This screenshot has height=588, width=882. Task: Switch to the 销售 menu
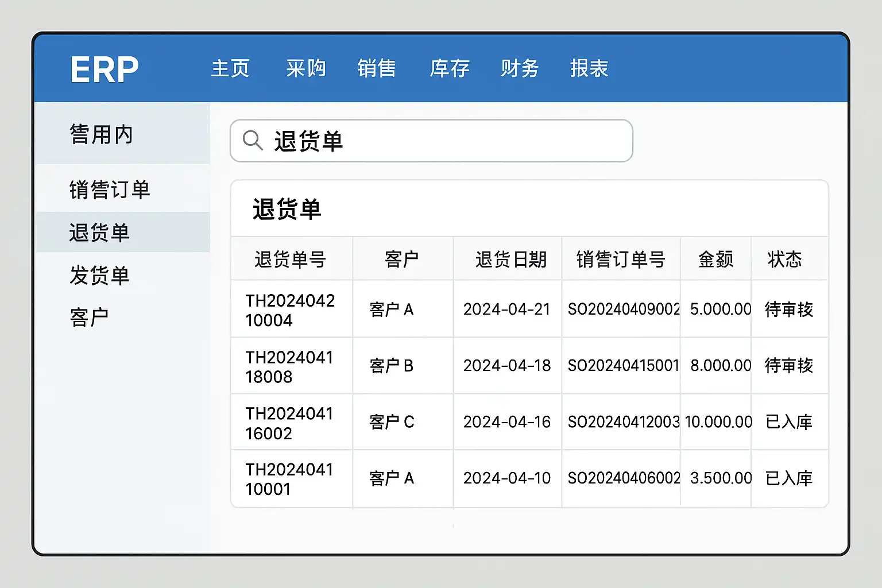(377, 68)
